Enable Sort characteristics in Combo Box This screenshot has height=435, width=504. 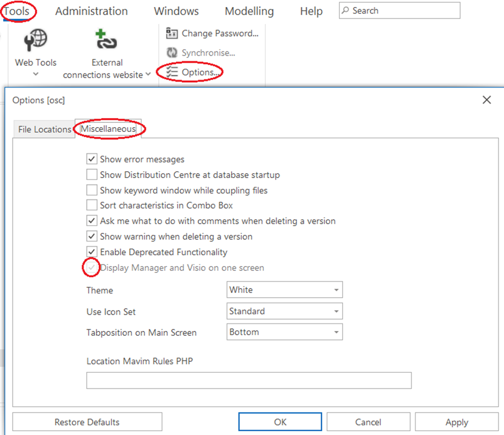tap(92, 205)
